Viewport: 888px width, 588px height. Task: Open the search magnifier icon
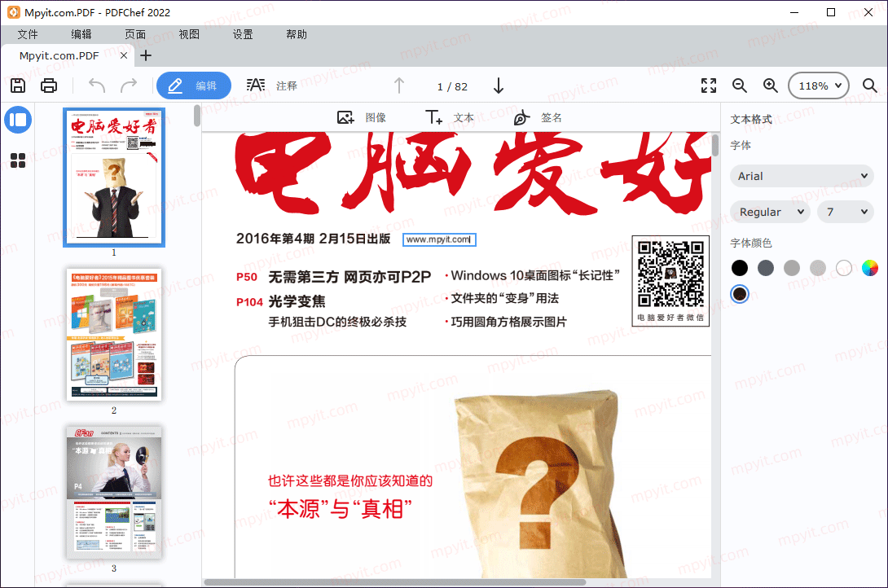click(869, 86)
